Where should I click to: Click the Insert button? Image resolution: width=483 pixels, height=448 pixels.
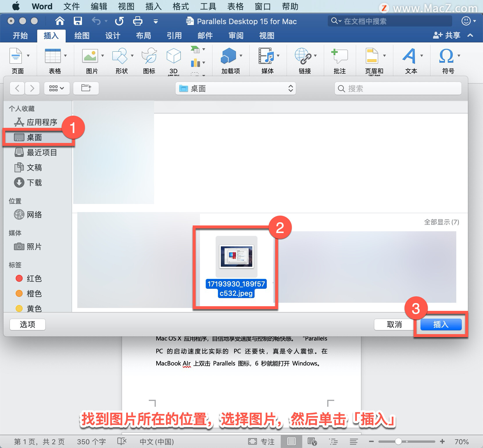click(x=441, y=324)
